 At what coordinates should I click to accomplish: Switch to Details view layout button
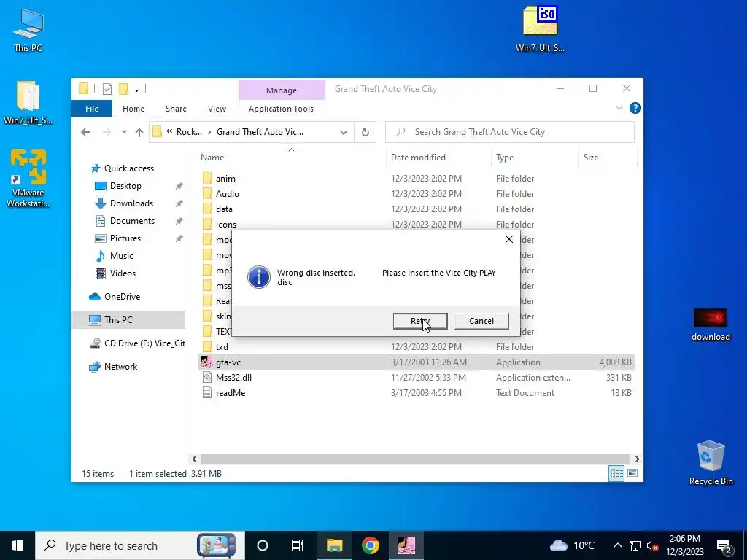(x=616, y=473)
